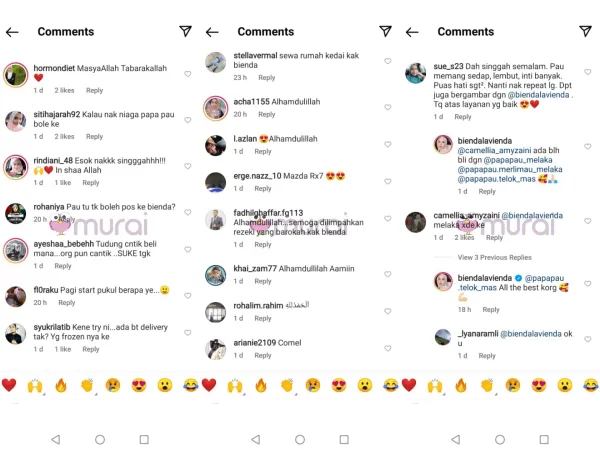600x450 pixels.
Task: View likes count on syukrilatib's comment
Action: click(x=62, y=349)
